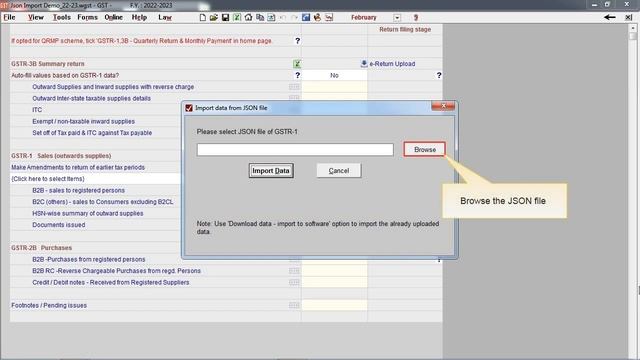Viewport: 640px width, 360px height.
Task: Click the 'Return filing stage' column header
Action: pos(405,29)
